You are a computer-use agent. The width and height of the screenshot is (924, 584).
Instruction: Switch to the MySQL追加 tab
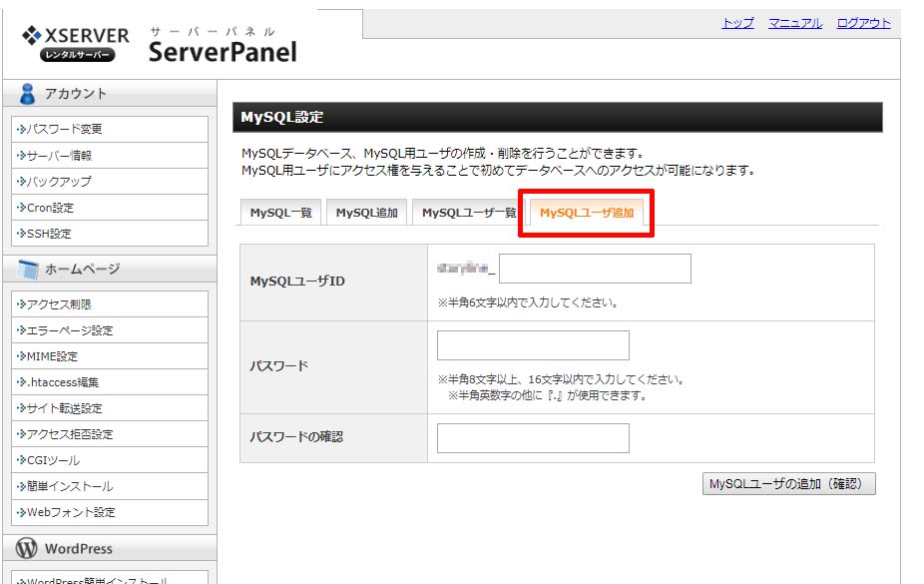[x=366, y=213]
